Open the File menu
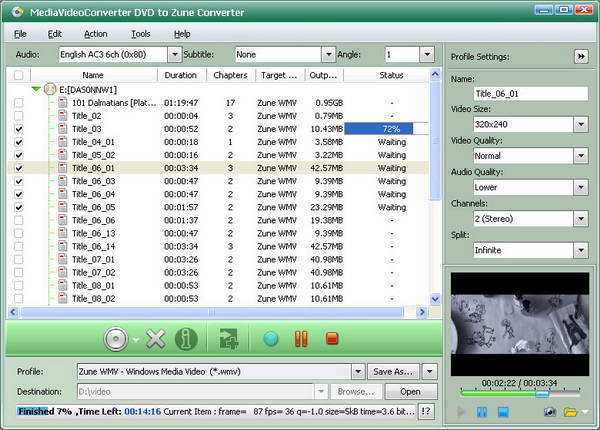Screen dimensions: 600x430 tap(20, 34)
